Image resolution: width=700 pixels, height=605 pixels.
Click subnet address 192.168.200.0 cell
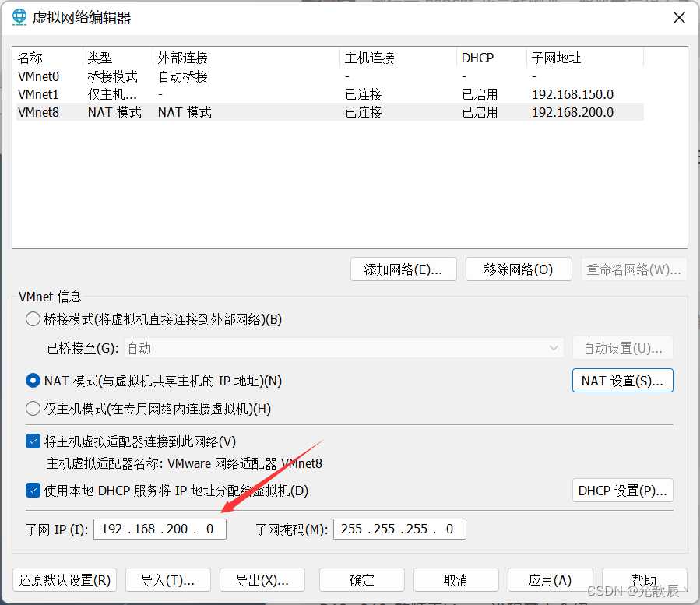point(573,112)
